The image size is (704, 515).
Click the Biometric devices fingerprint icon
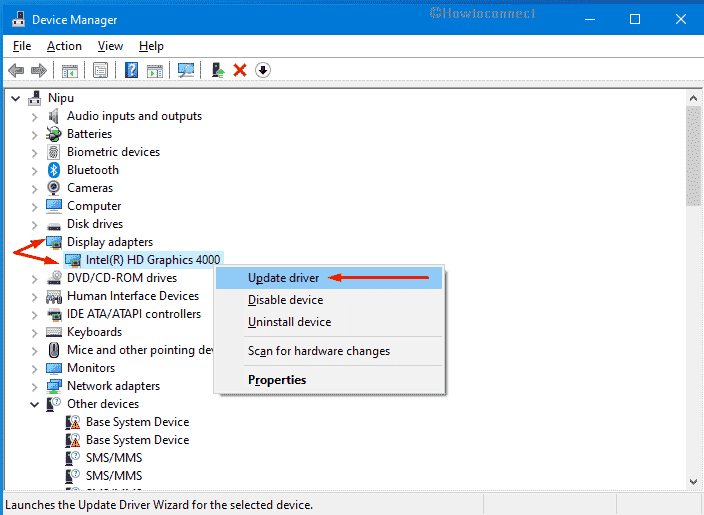click(x=54, y=152)
